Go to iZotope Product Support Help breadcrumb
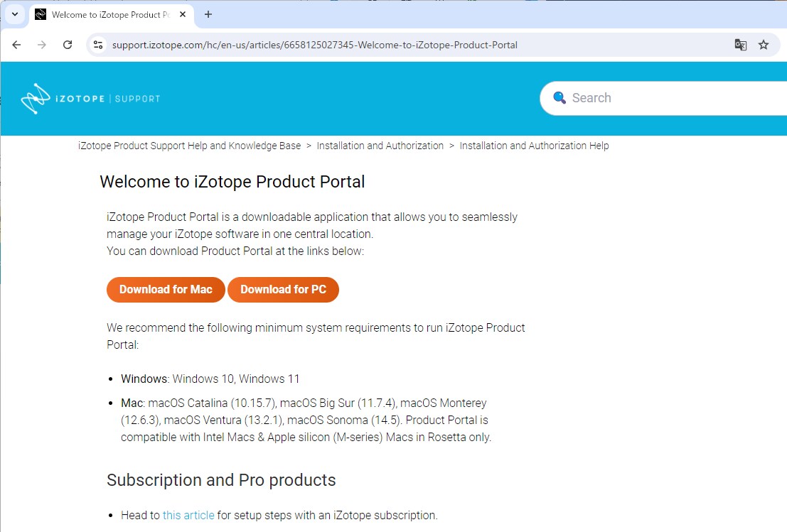787x532 pixels. click(189, 146)
